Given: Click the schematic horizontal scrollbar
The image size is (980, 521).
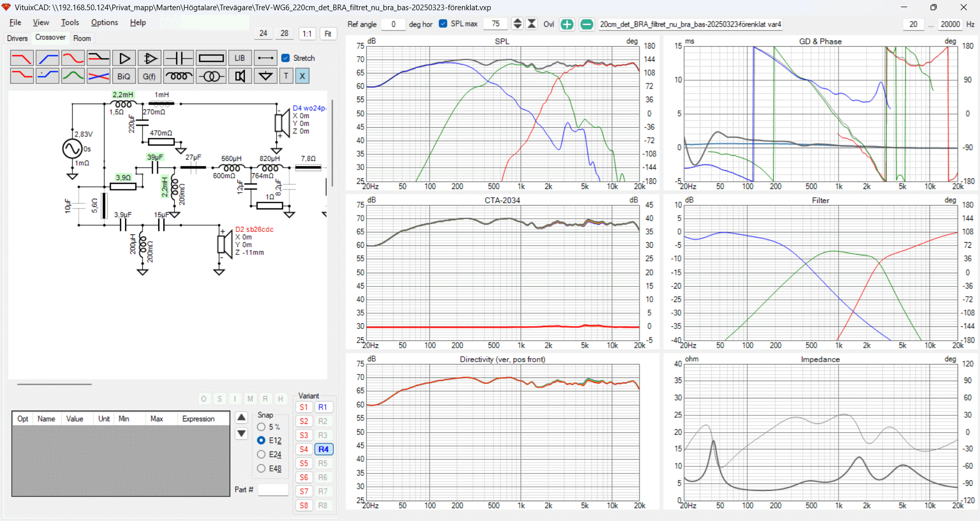Looking at the screenshot, I should [x=54, y=384].
